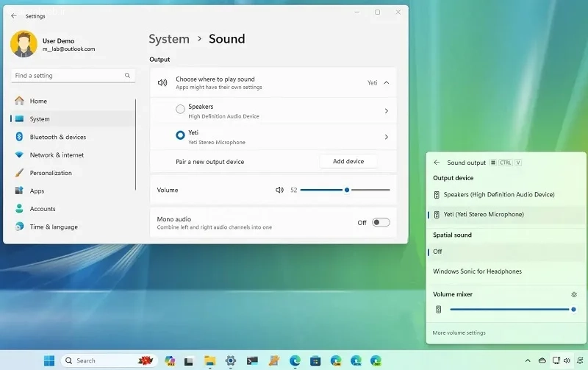The image size is (588, 370).
Task: Open File Explorer from the taskbar
Action: [x=210, y=360]
